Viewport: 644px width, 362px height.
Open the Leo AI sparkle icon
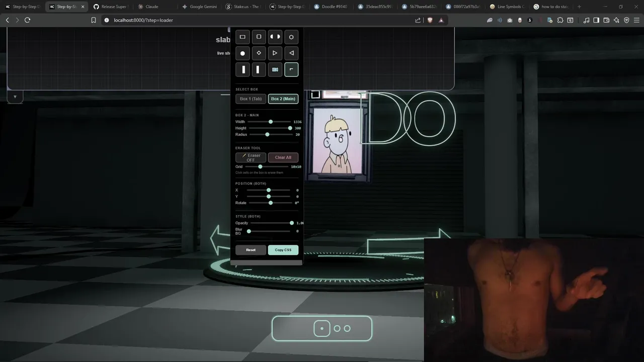616,20
